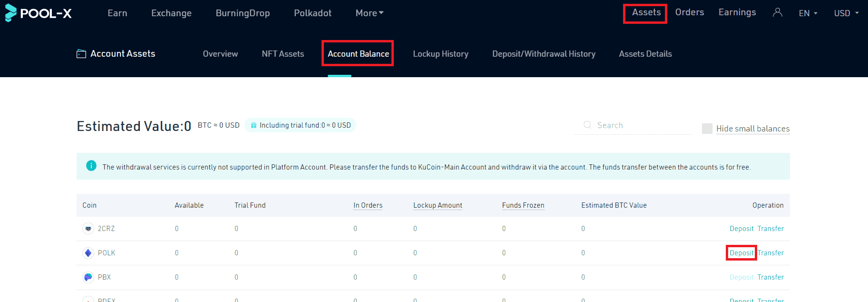Click the PBX coin name

[104, 277]
